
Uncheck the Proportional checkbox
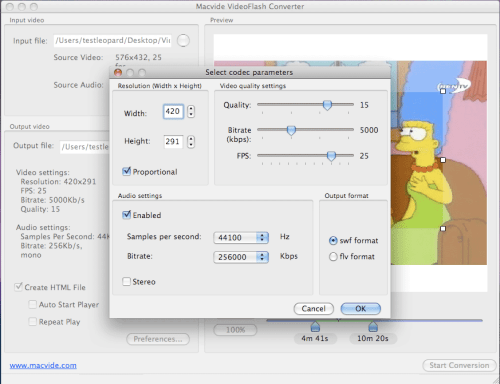(127, 171)
